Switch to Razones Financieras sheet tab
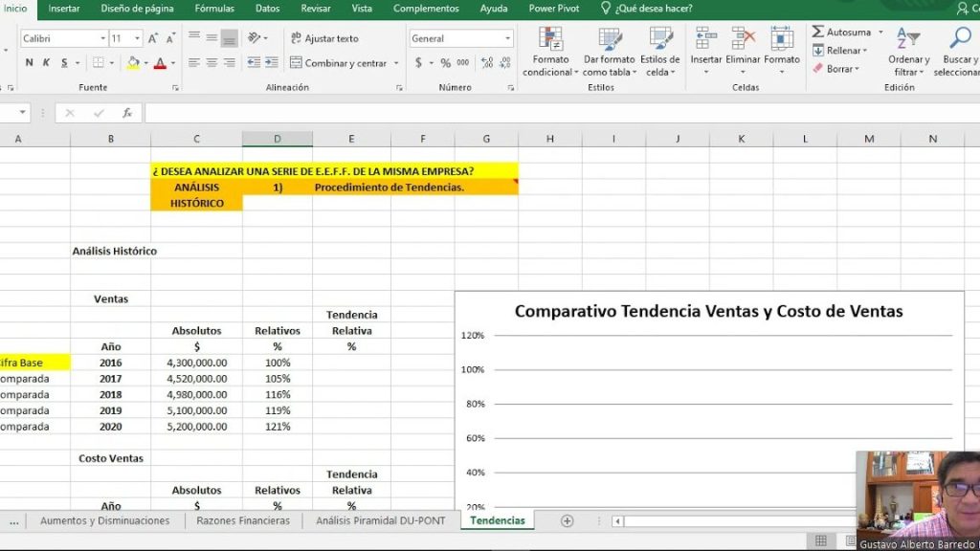The width and height of the screenshot is (980, 551). pyautogui.click(x=243, y=521)
